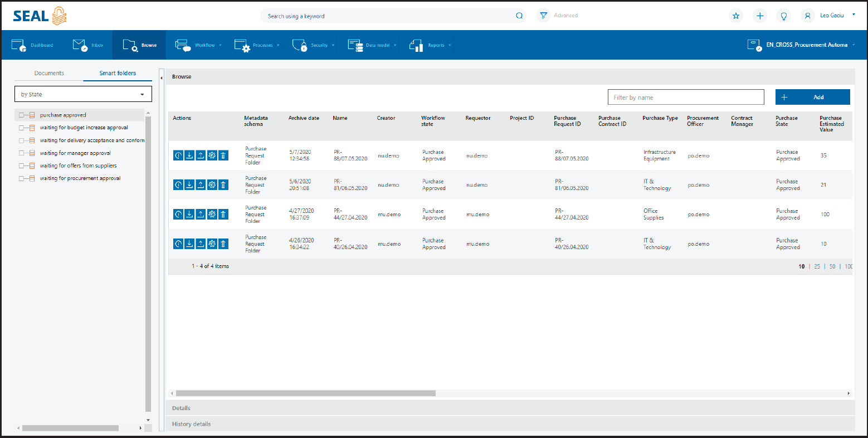
Task: Click download icon in PR-81/06.05.2020 row
Action: 189,185
